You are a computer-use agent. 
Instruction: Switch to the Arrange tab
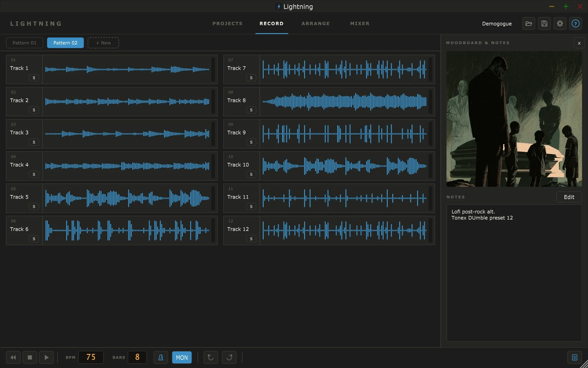point(316,24)
